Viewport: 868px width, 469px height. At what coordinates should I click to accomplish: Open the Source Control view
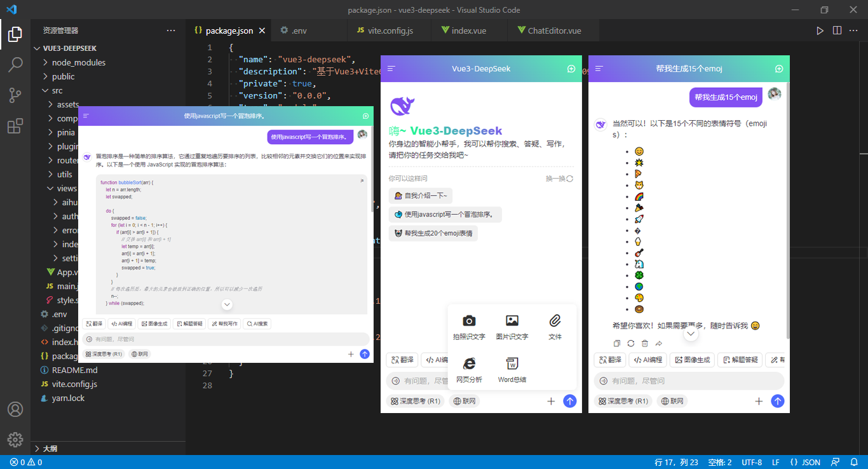[x=15, y=95]
